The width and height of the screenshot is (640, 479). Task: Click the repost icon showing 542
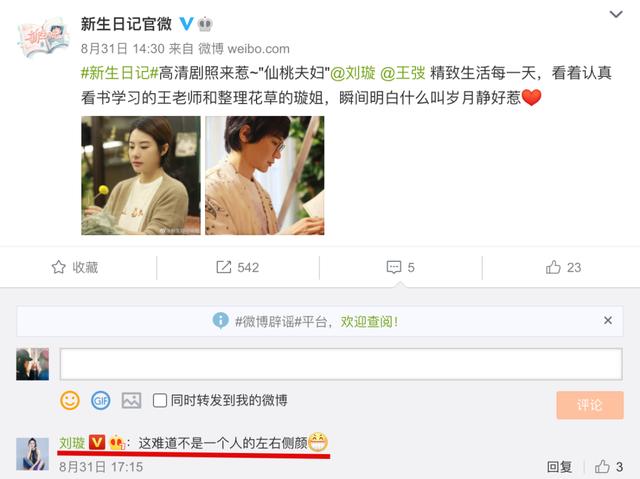click(x=223, y=267)
